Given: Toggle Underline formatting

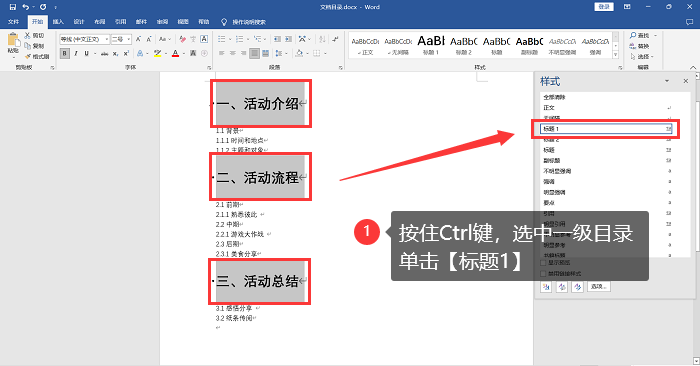Looking at the screenshot, I should click(x=87, y=54).
